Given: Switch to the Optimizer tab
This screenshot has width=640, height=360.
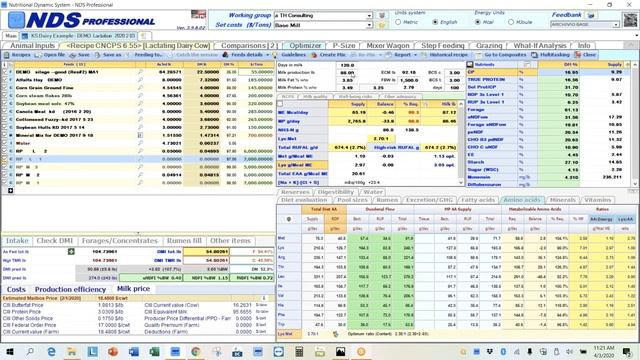Looking at the screenshot, I should 305,45.
